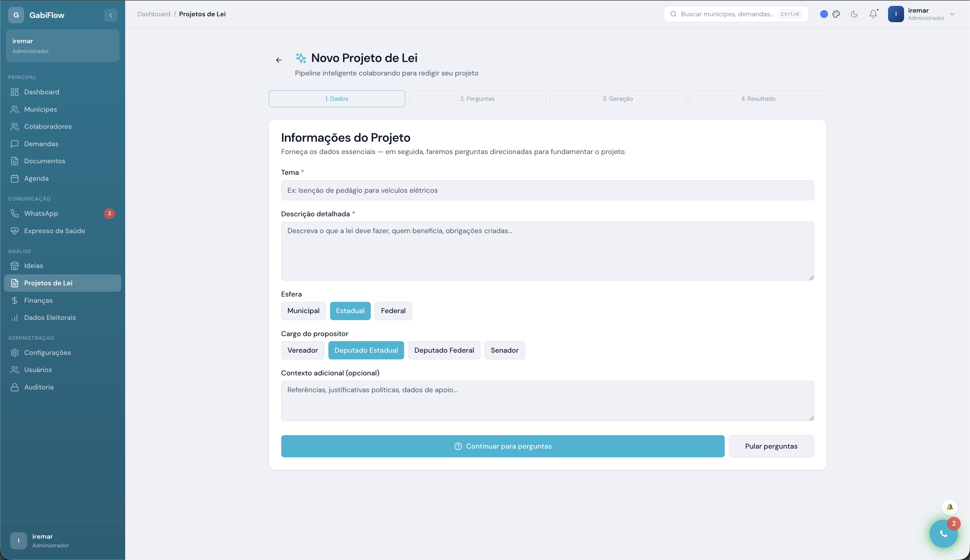Focus the Buscar munícipes search field

coord(736,14)
